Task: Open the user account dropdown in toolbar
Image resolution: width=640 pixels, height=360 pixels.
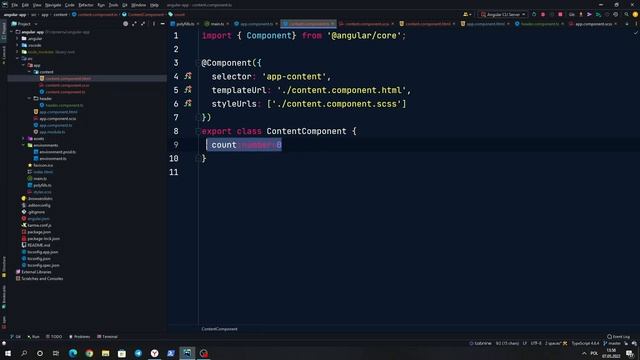Action: tap(467, 14)
